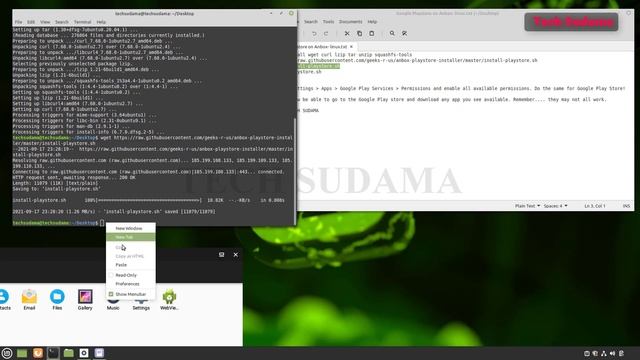Open the file manager folder taskbar icon
The width and height of the screenshot is (640, 360).
[x=69, y=353]
